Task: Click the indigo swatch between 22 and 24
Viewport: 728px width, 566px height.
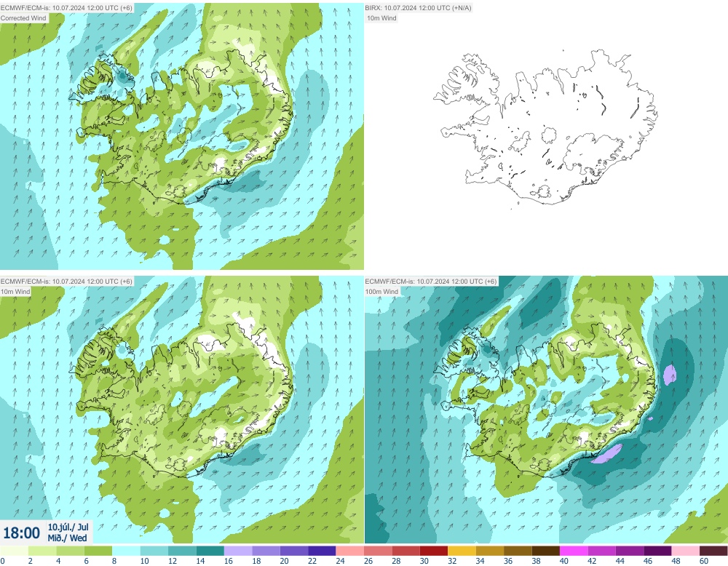Action: point(322,551)
